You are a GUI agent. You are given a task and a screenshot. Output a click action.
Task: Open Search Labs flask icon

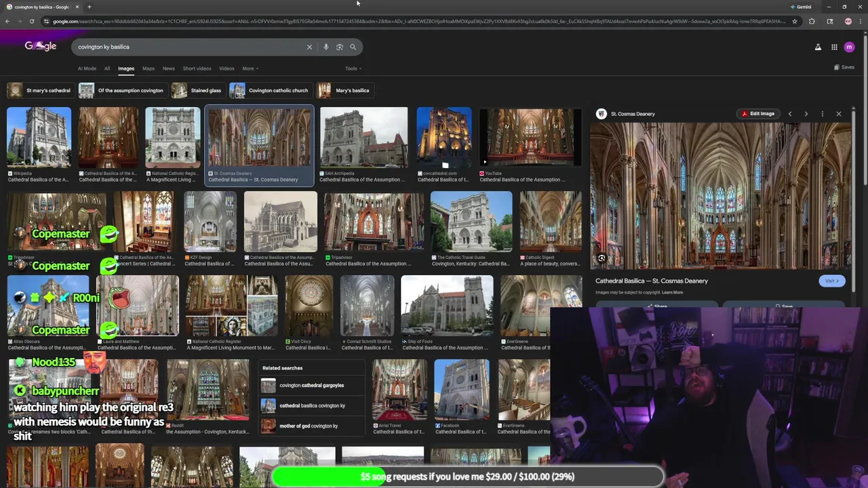point(818,47)
